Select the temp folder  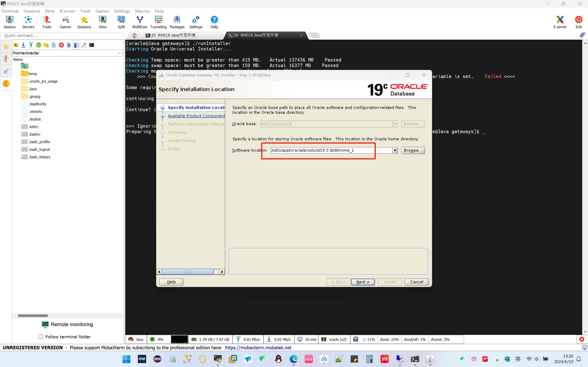point(29,73)
